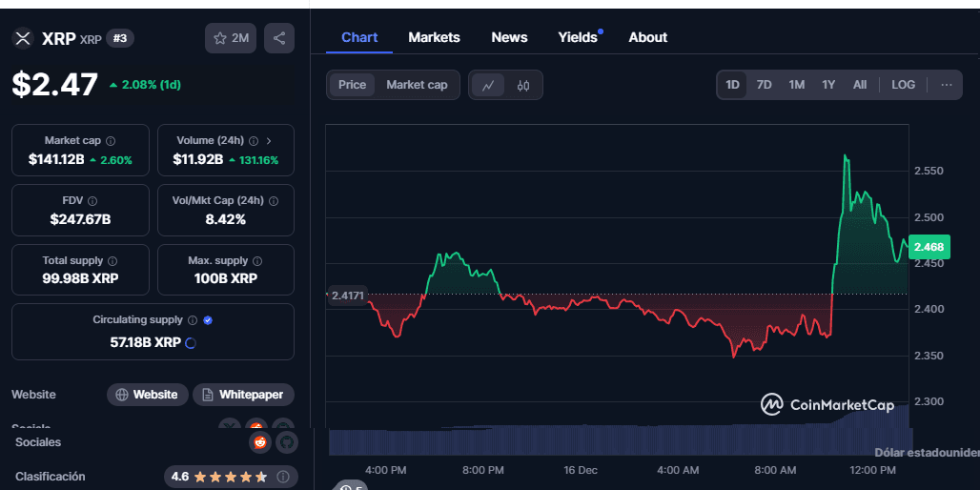Open the share button
Screen dimensions: 980x490
coord(279,38)
